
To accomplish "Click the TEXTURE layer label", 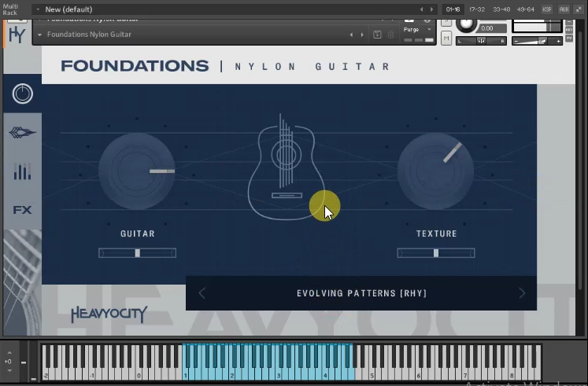I will [437, 233].
